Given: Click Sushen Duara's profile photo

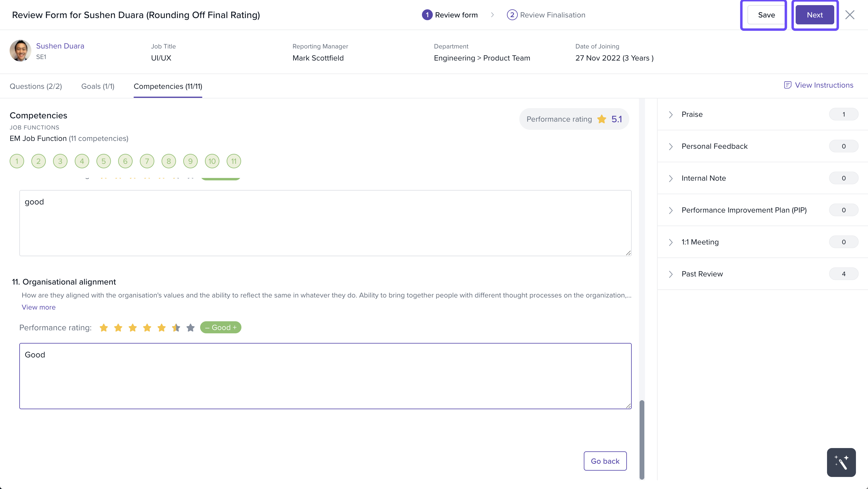Looking at the screenshot, I should [x=20, y=51].
